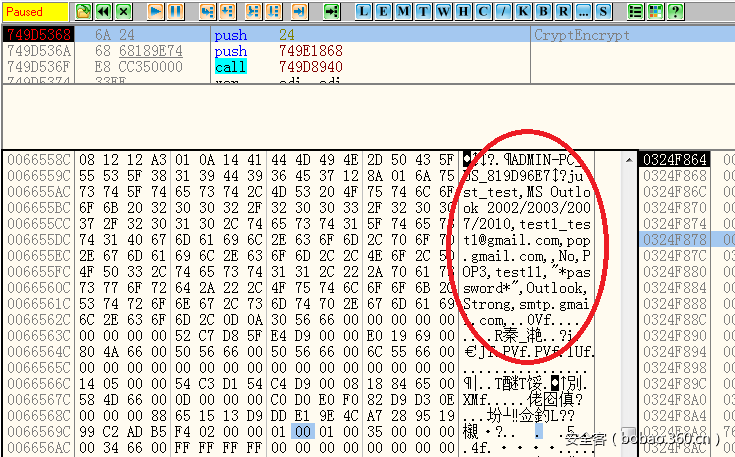Select stack address 0324F878
Image resolution: width=735 pixels, height=457 pixels.
click(674, 240)
